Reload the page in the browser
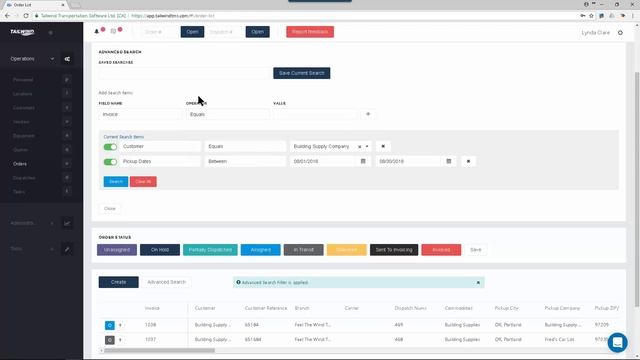Screen dimensions: 640x360 coord(26,16)
